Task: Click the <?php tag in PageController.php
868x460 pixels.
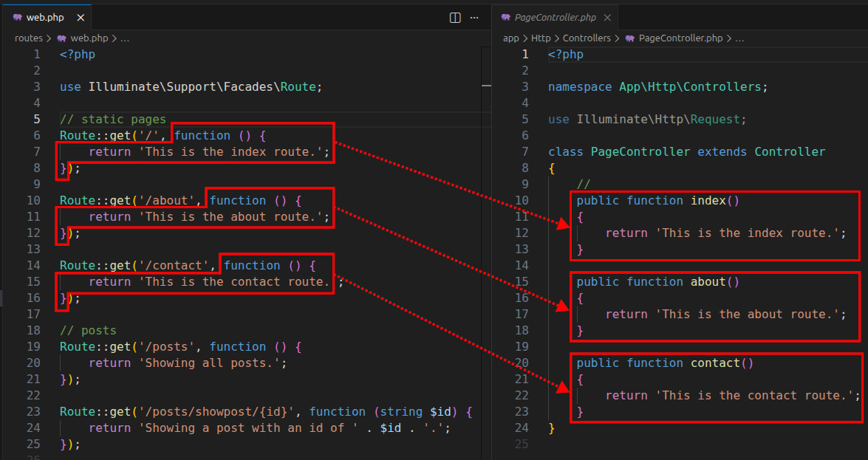Action: (566, 54)
